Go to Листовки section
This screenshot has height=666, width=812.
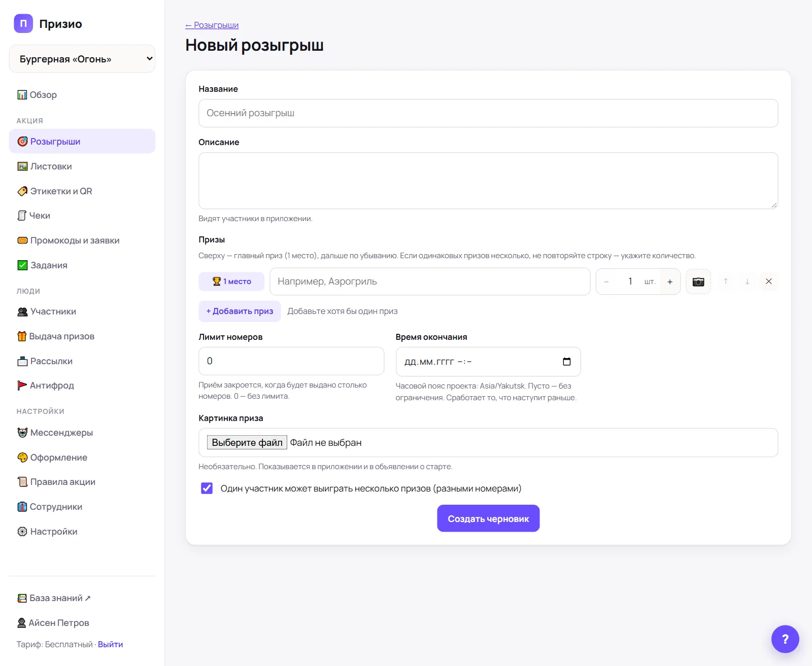[x=82, y=166]
